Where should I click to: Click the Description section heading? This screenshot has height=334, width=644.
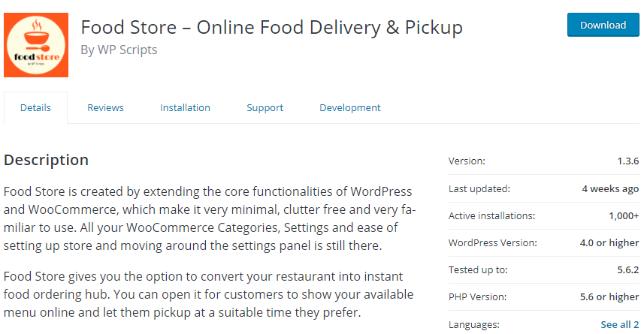pyautogui.click(x=47, y=160)
